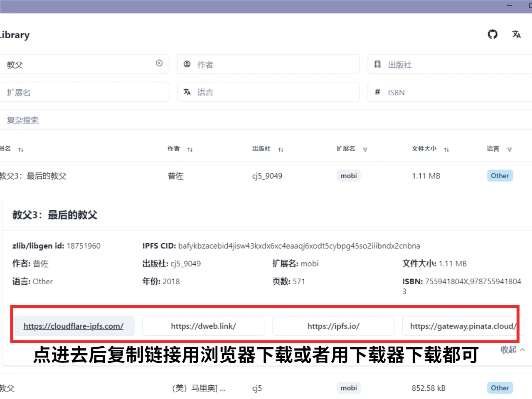Sort by 文件大小 column arrows
Image resolution: width=532 pixels, height=399 pixels.
tap(446, 150)
